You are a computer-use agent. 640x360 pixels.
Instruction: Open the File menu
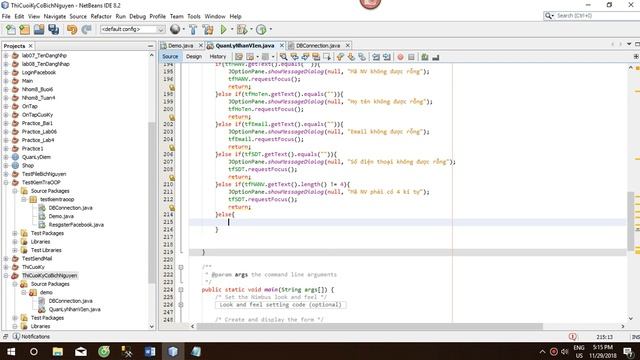(x=6, y=16)
